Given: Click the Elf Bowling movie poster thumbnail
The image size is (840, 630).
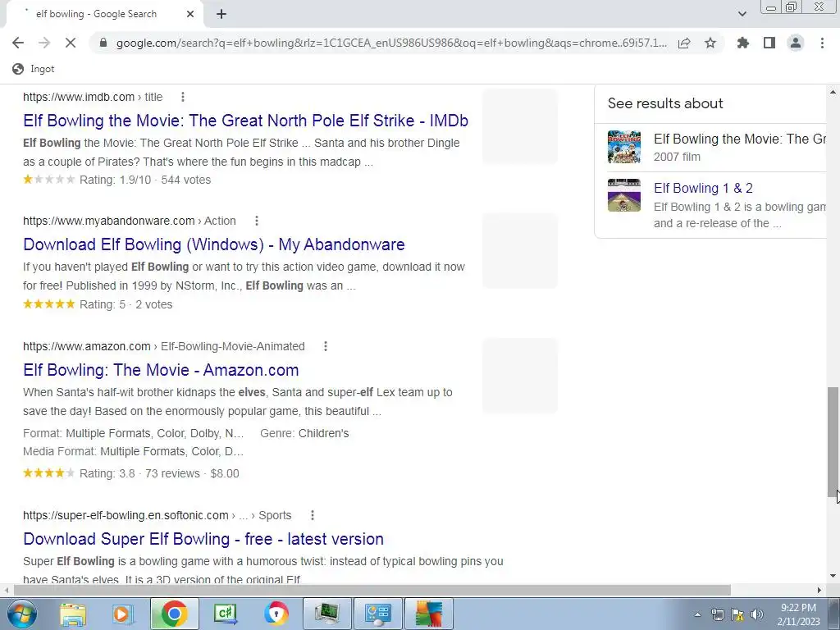Looking at the screenshot, I should (624, 147).
